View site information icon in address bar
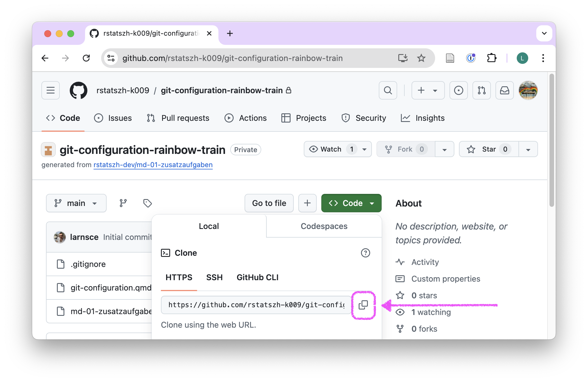588x382 pixels. tap(111, 58)
